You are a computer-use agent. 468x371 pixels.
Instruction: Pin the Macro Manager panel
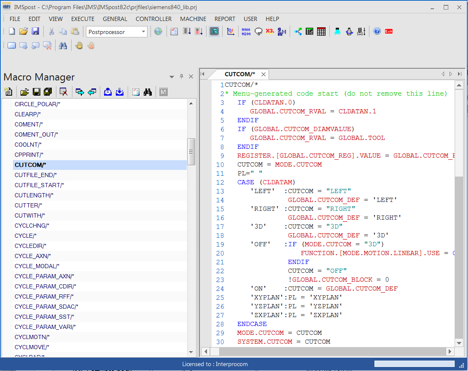coord(181,76)
